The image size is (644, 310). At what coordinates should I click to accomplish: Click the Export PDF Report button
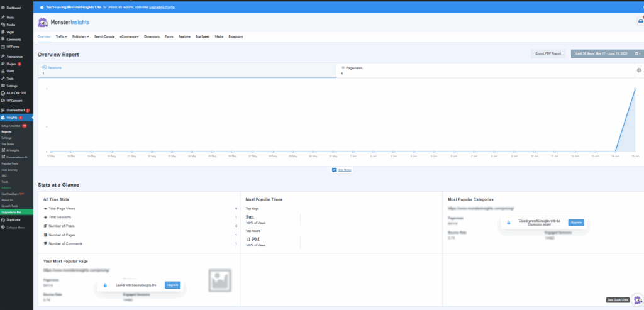pos(548,54)
